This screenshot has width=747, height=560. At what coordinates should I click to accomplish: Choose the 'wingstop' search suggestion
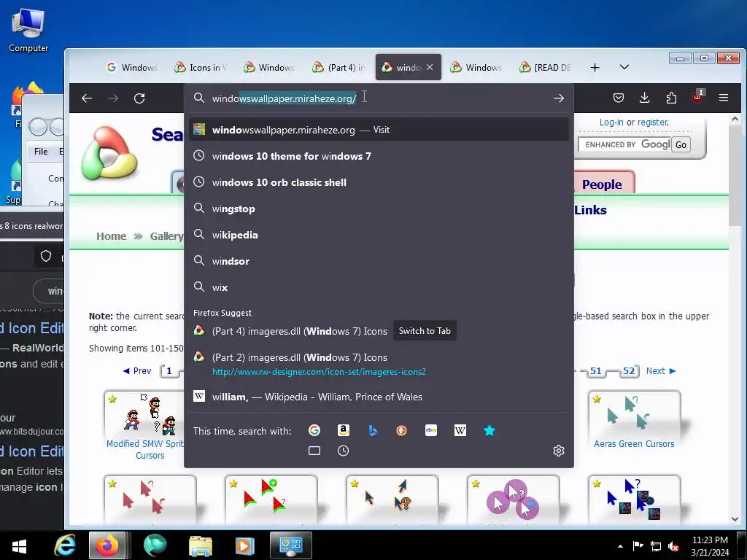click(379, 209)
